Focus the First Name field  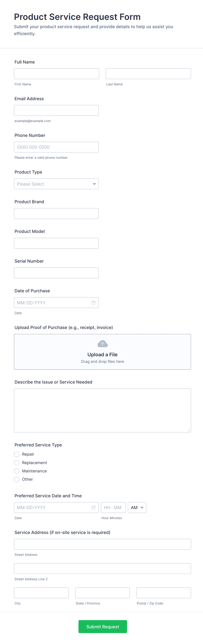click(57, 74)
